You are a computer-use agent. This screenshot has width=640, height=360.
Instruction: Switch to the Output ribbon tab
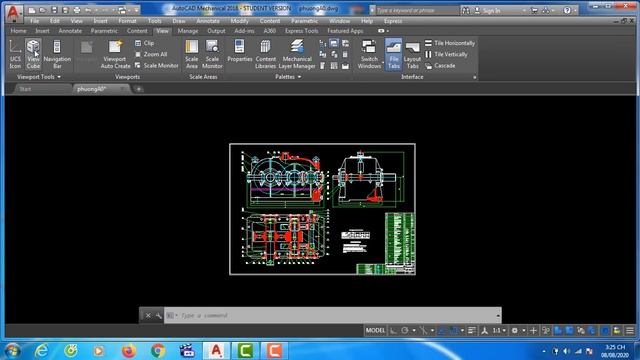coord(216,31)
